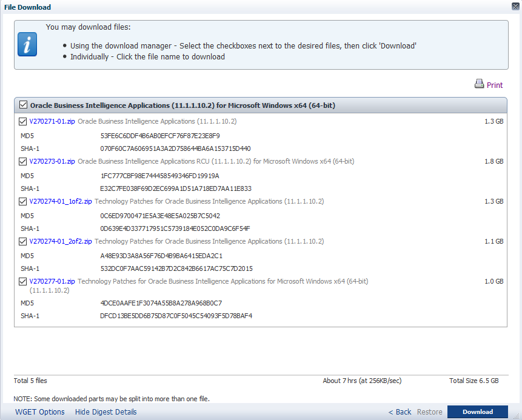Uncheck the V270274-01_1of2.zip checkbox
522x420 pixels.
point(22,201)
